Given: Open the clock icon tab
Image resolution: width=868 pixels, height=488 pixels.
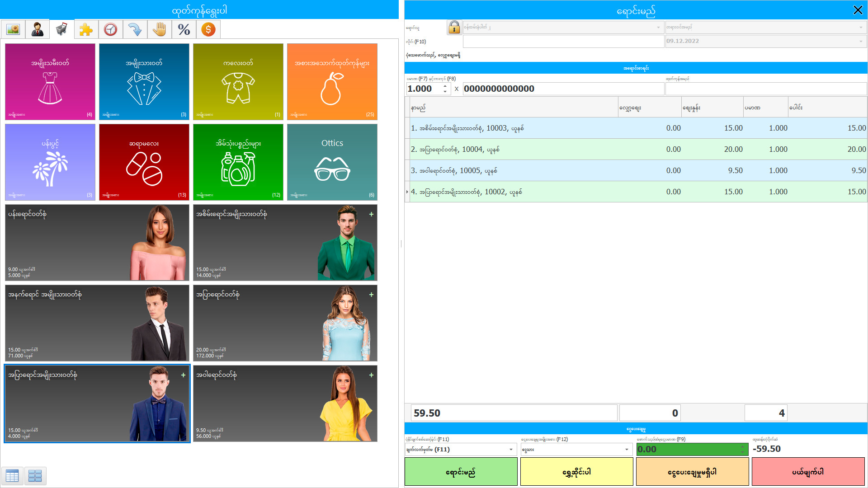Looking at the screenshot, I should [x=111, y=30].
